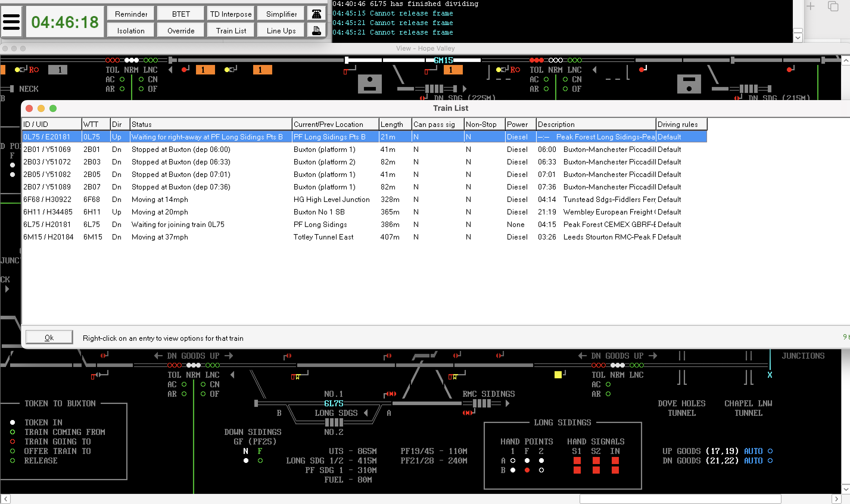Screen dimensions: 850x504
Task: Click the panel view scroll right arrow
Action: point(836,499)
